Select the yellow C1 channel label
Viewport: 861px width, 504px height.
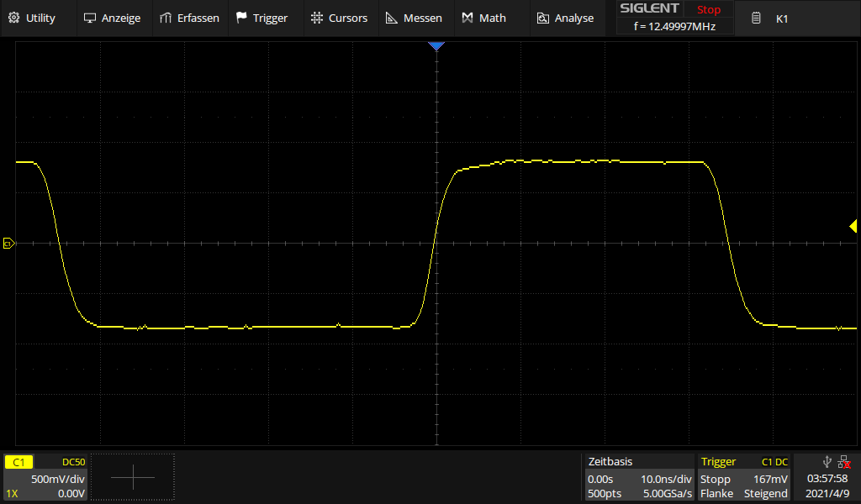click(x=18, y=462)
